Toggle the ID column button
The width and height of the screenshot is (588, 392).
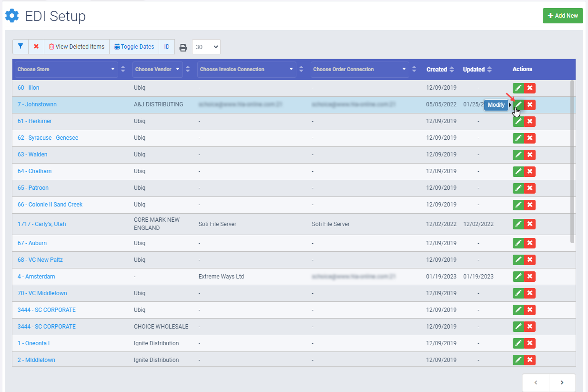167,47
